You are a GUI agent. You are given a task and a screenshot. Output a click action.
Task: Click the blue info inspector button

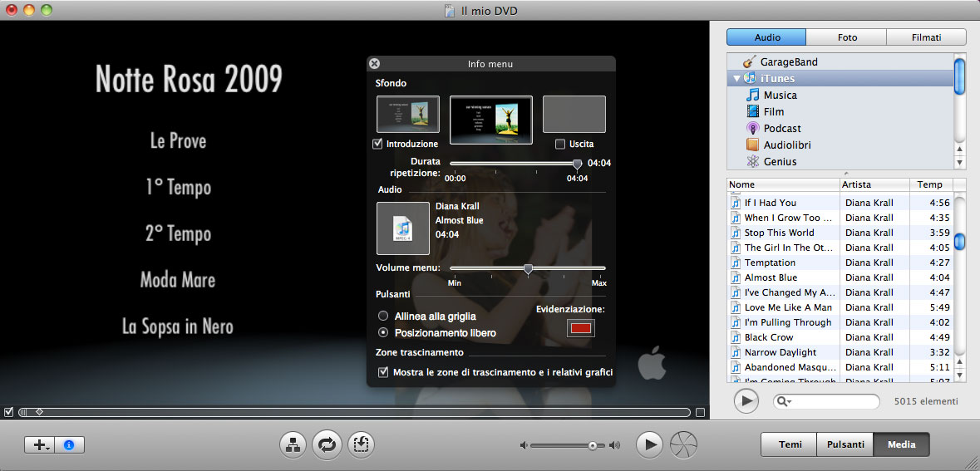pos(69,444)
